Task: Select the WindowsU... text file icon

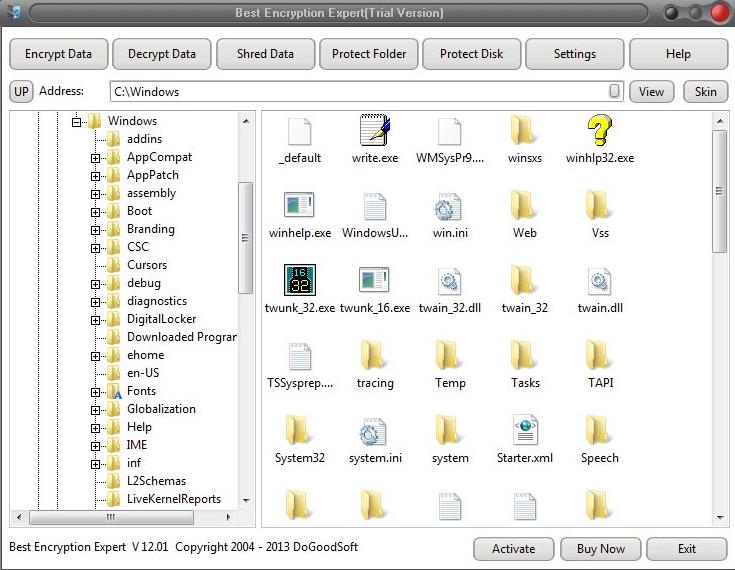Action: pyautogui.click(x=375, y=206)
